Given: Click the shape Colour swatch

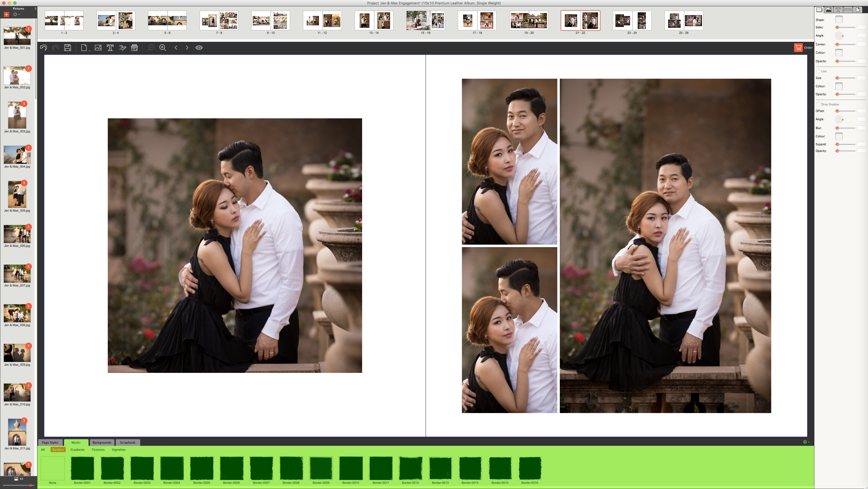Looking at the screenshot, I should tap(839, 53).
